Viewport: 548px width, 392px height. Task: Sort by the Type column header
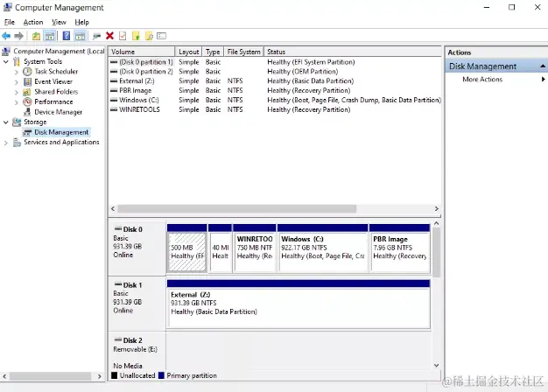[x=213, y=52]
